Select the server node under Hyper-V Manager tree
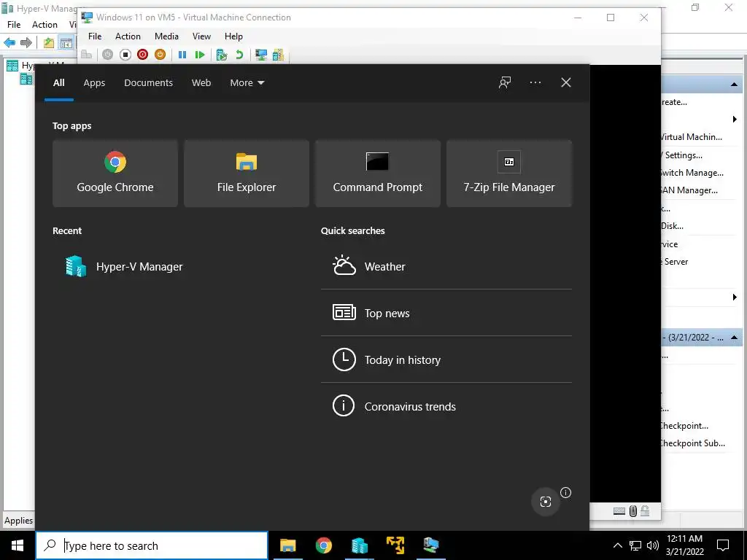 pos(26,79)
